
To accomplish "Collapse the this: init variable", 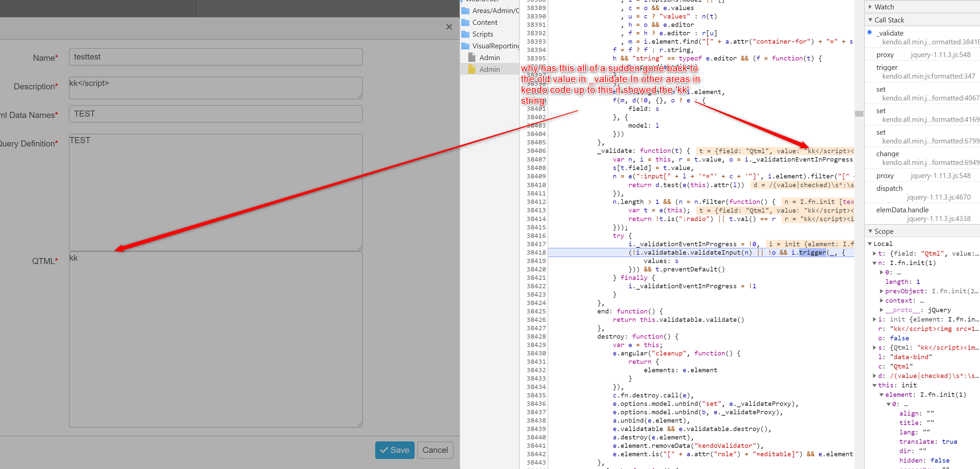I will click(x=874, y=385).
